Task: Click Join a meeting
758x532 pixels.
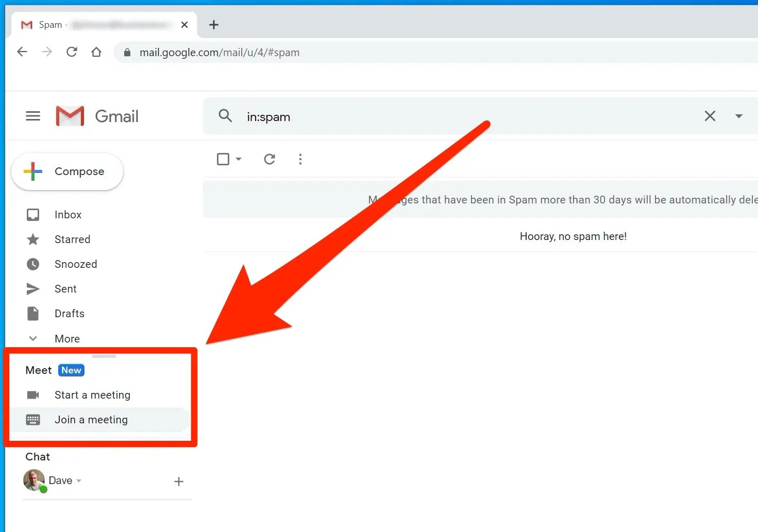Action: click(x=91, y=420)
